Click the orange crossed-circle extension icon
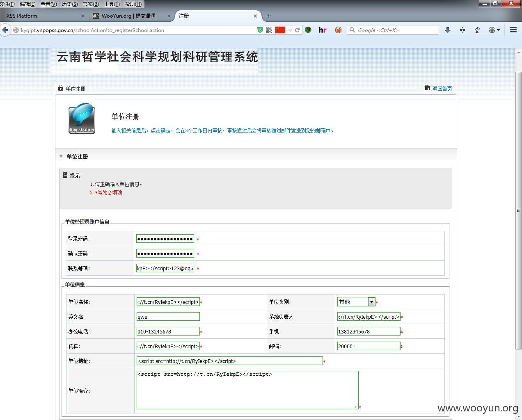522x420 pixels. pyautogui.click(x=338, y=30)
